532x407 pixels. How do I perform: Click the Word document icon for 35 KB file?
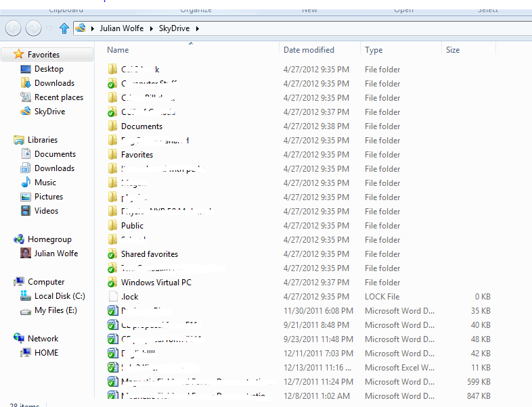(x=112, y=311)
